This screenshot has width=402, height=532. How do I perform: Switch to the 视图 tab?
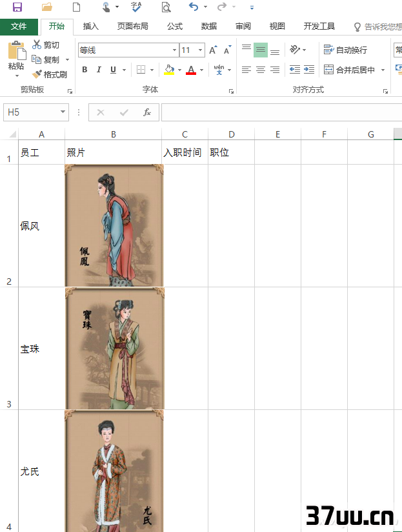277,26
